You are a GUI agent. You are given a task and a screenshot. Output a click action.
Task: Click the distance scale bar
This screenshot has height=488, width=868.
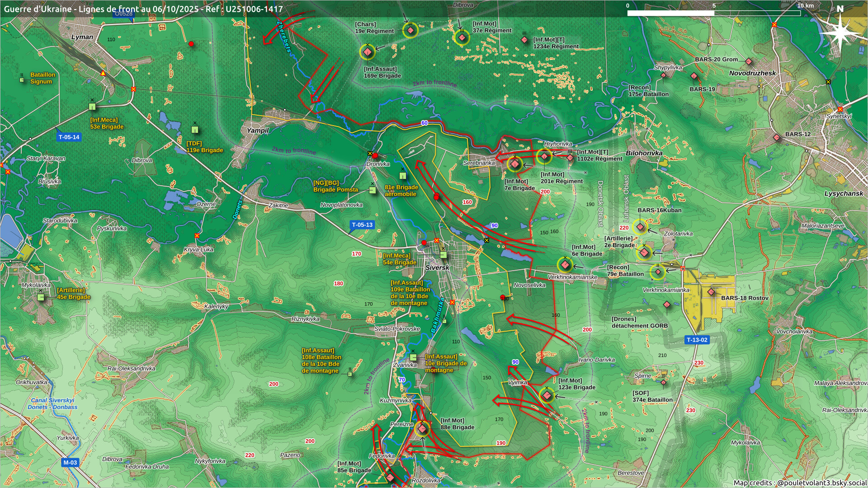[x=713, y=13]
